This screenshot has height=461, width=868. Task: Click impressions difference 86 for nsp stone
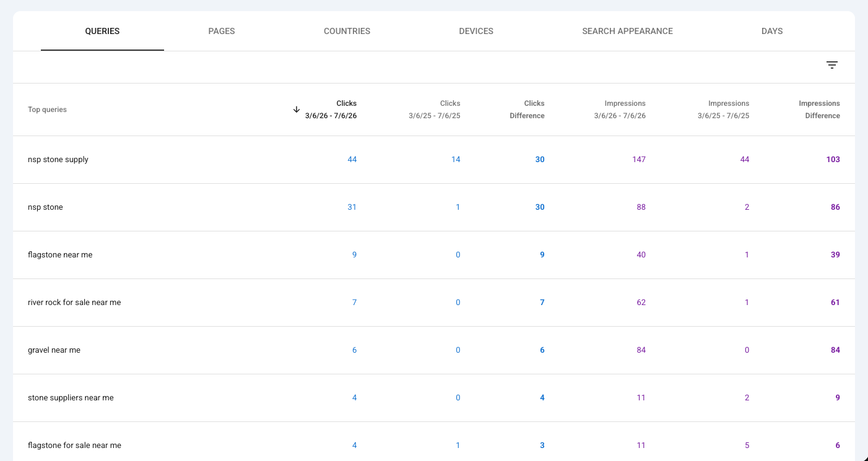click(x=836, y=207)
